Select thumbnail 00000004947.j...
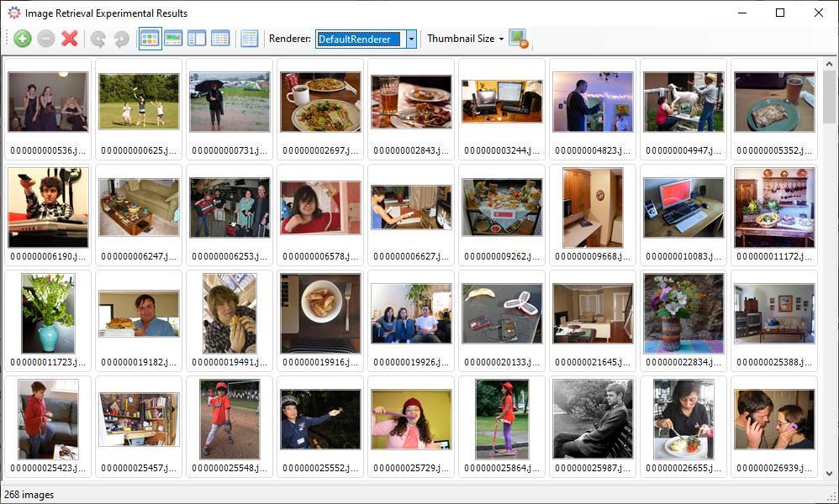Viewport: 839px width, 504px height. (683, 102)
